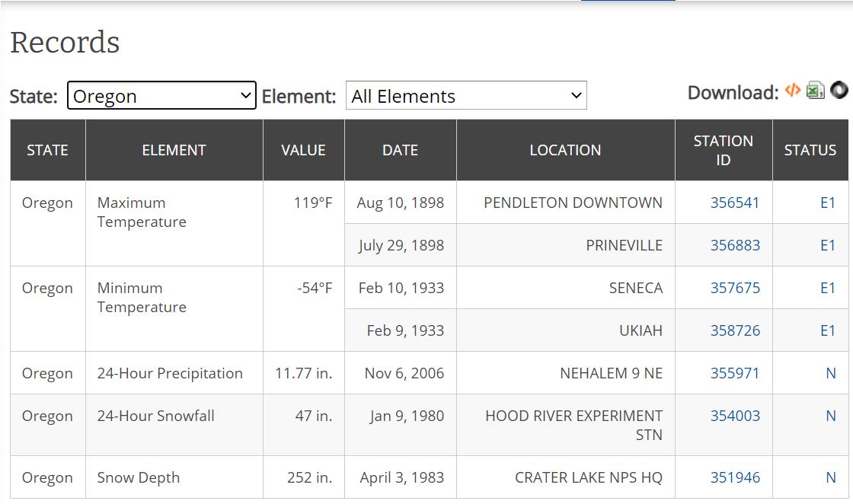Click the DATE column header
Image resolution: width=853 pixels, height=504 pixels.
click(x=400, y=151)
